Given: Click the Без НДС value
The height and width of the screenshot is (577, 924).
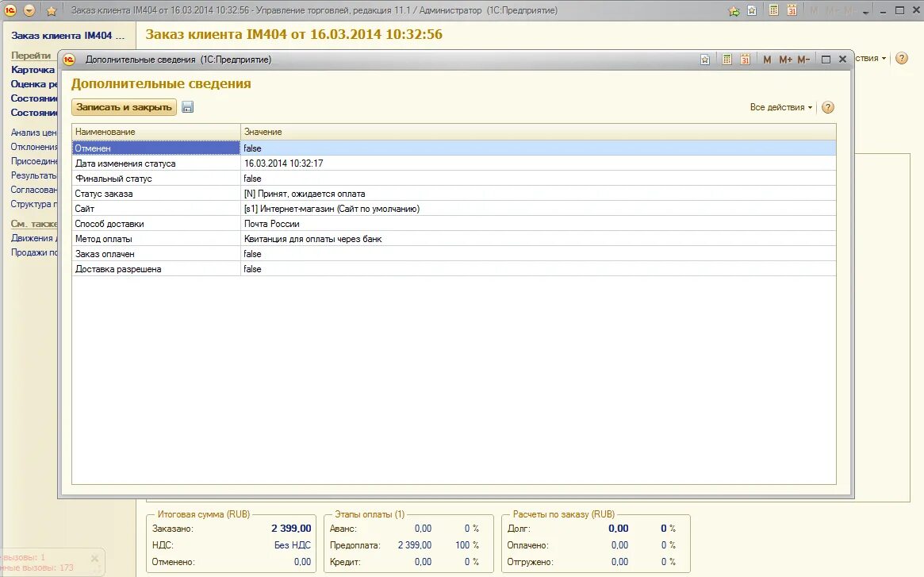Looking at the screenshot, I should 293,545.
